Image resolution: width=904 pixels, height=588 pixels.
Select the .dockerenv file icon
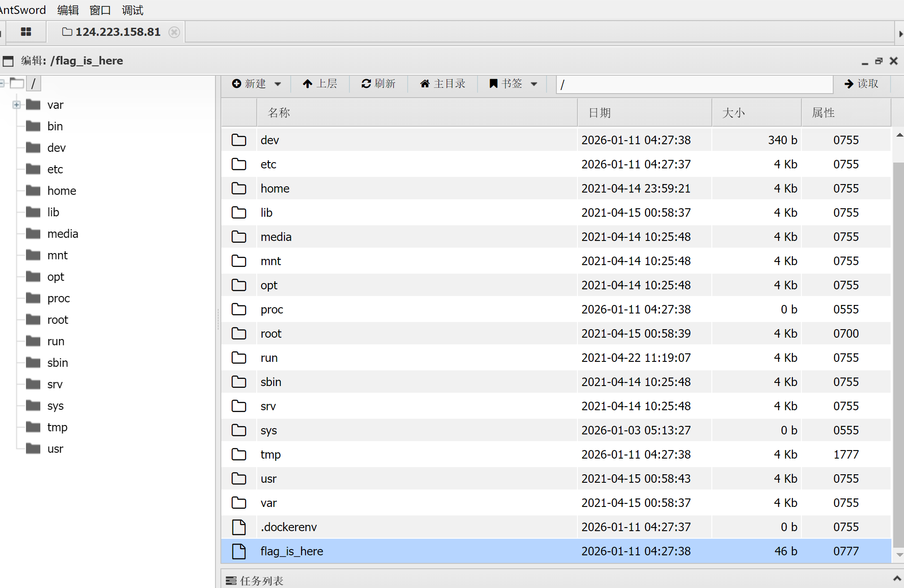tap(239, 527)
